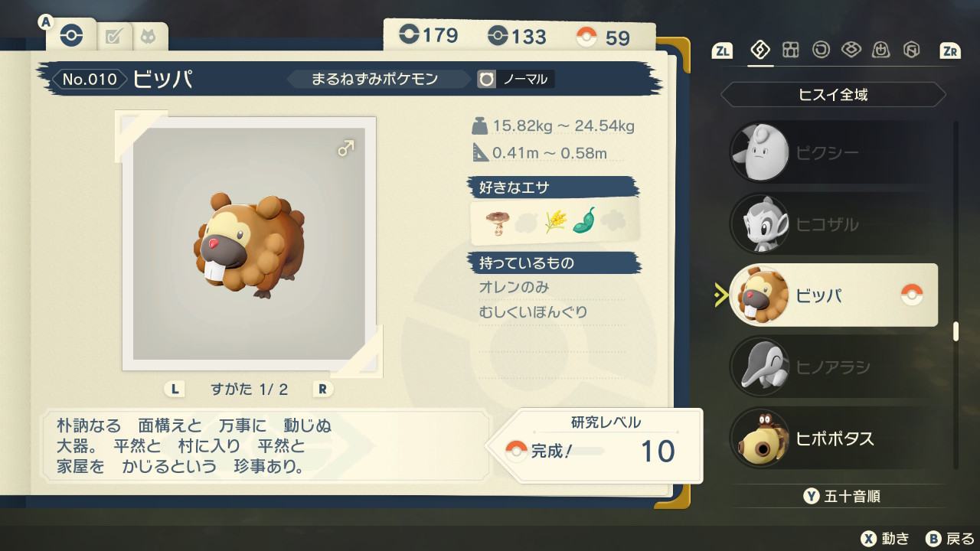The height and width of the screenshot is (551, 980).
Task: Select the diamond Hisui-wide area icon
Action: [x=759, y=51]
